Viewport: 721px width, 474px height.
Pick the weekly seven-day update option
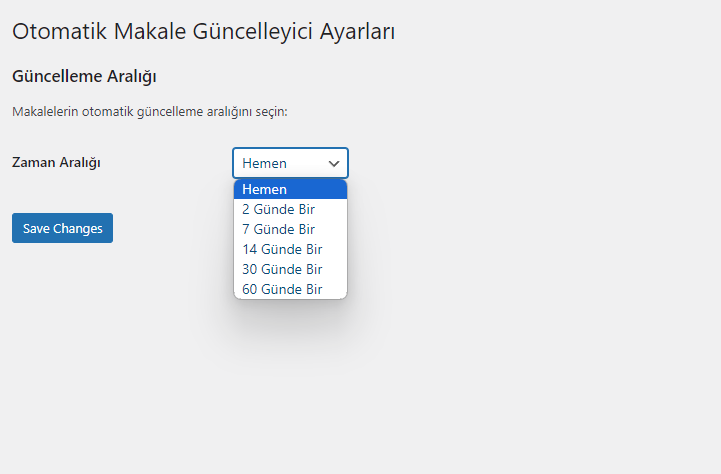(290, 229)
